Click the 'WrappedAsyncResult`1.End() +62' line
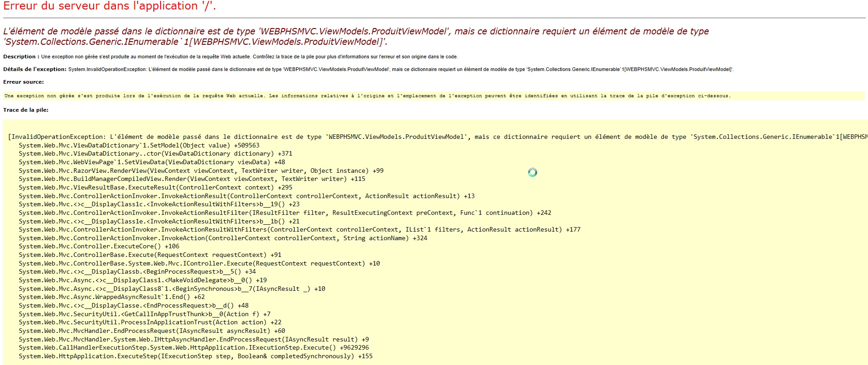 (111, 297)
